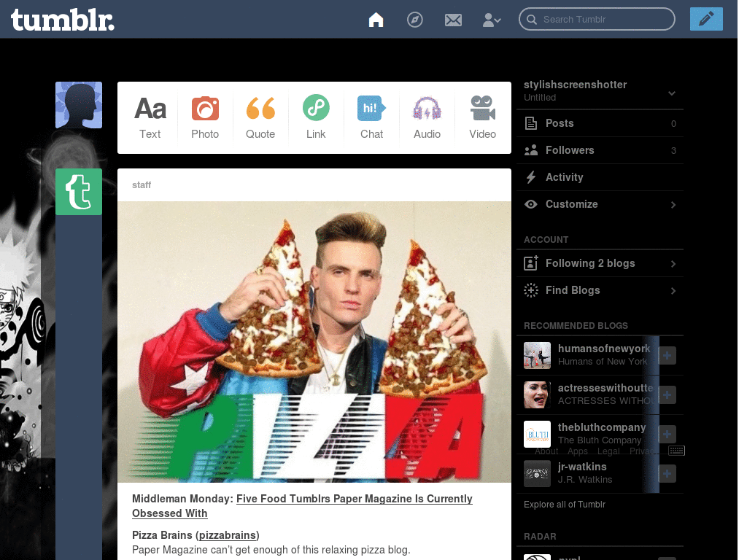Click the Find Blogs dotted circle icon
This screenshot has height=560, width=747.
tap(531, 290)
